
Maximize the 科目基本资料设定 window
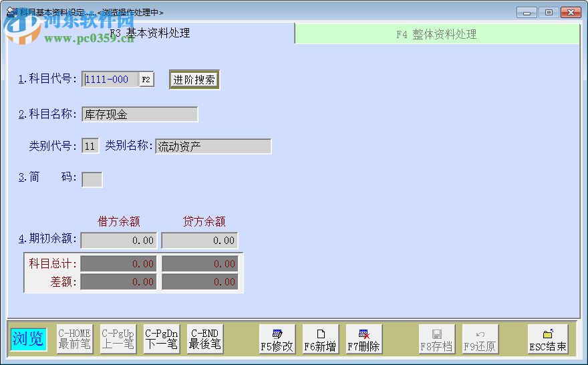(x=549, y=13)
